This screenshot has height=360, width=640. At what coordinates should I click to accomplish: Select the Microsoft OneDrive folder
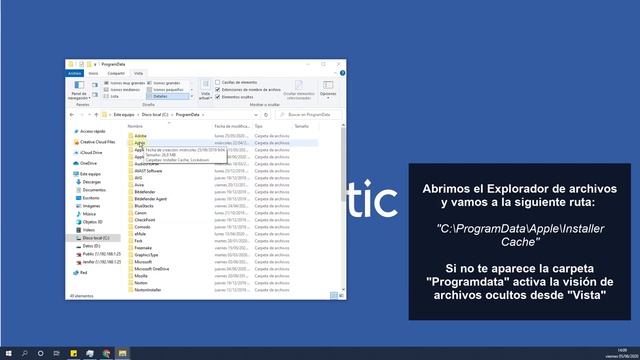pos(151,269)
